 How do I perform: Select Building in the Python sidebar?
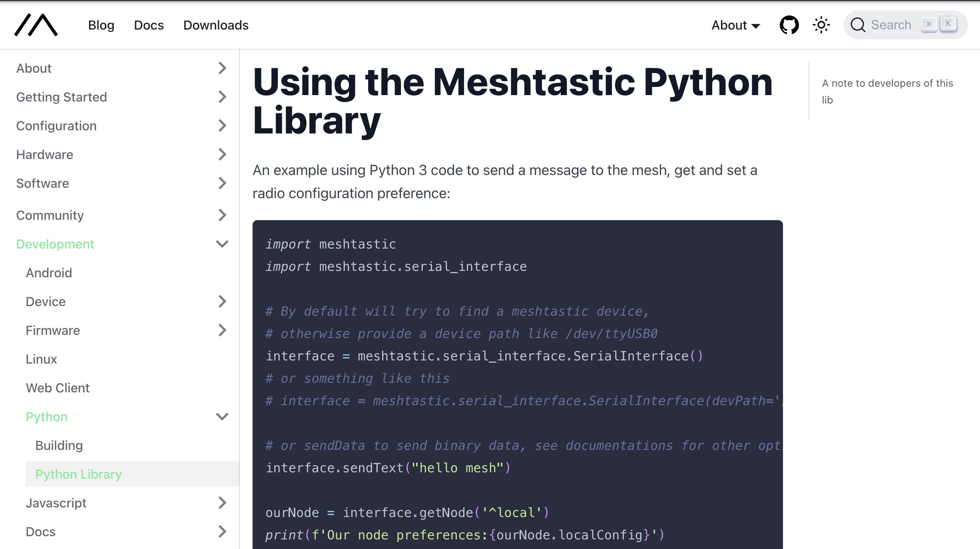pyautogui.click(x=59, y=445)
